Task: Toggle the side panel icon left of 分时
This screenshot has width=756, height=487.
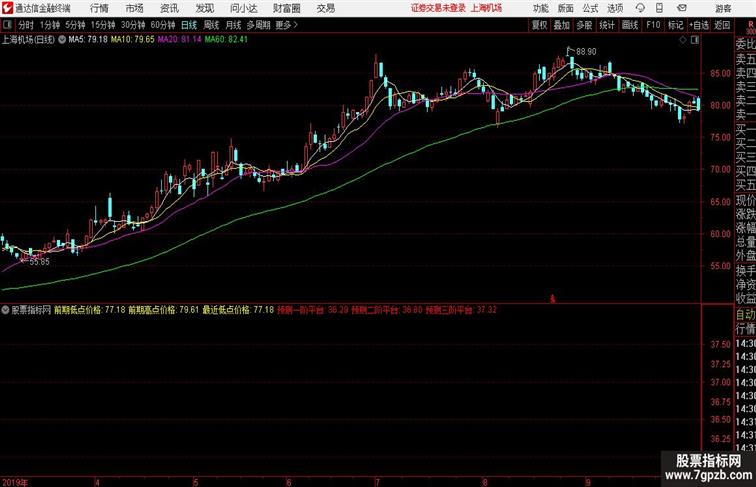Action: tap(7, 25)
